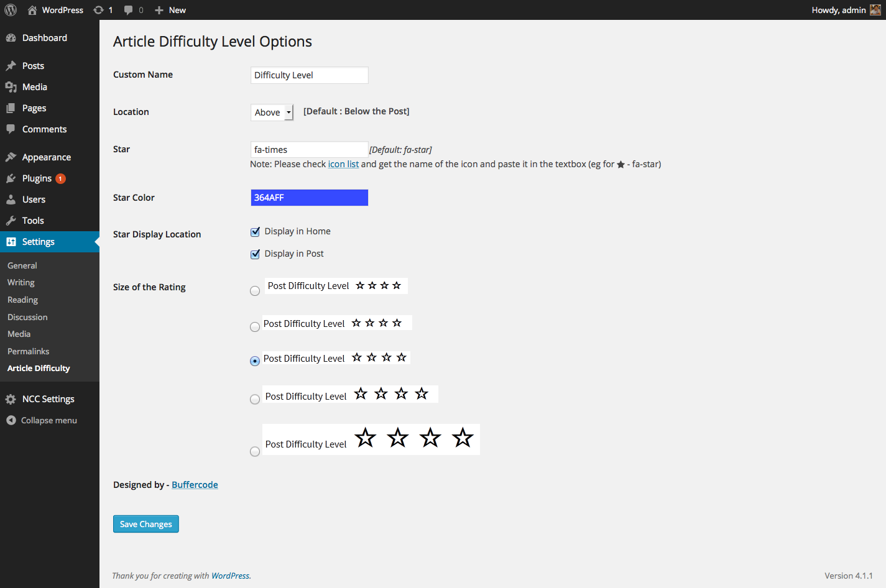Select the smallest star rating size radio

coord(255,291)
